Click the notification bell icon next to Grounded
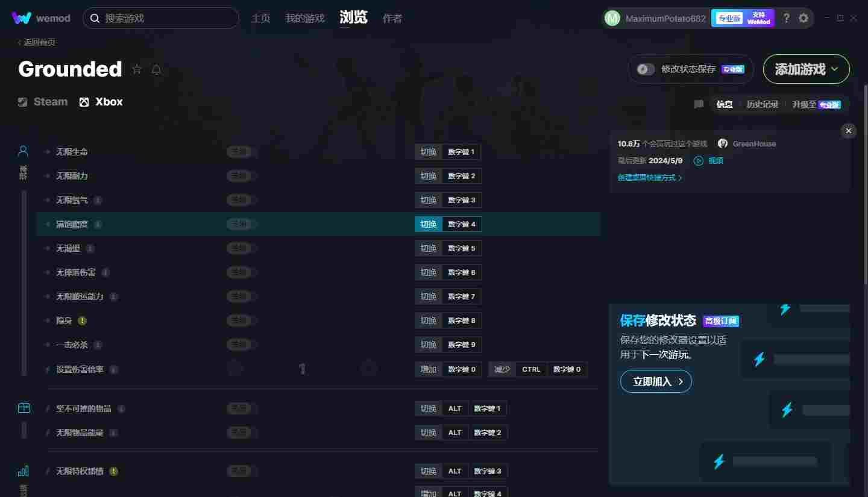 tap(156, 69)
